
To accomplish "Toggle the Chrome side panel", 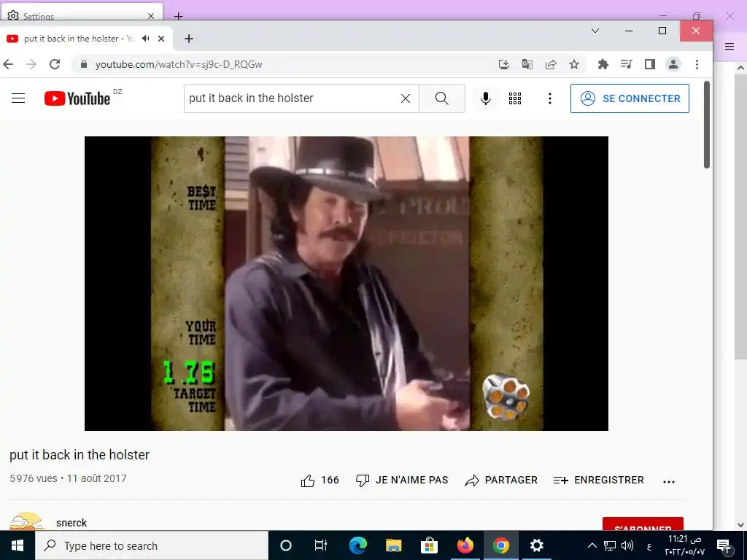I will click(650, 64).
